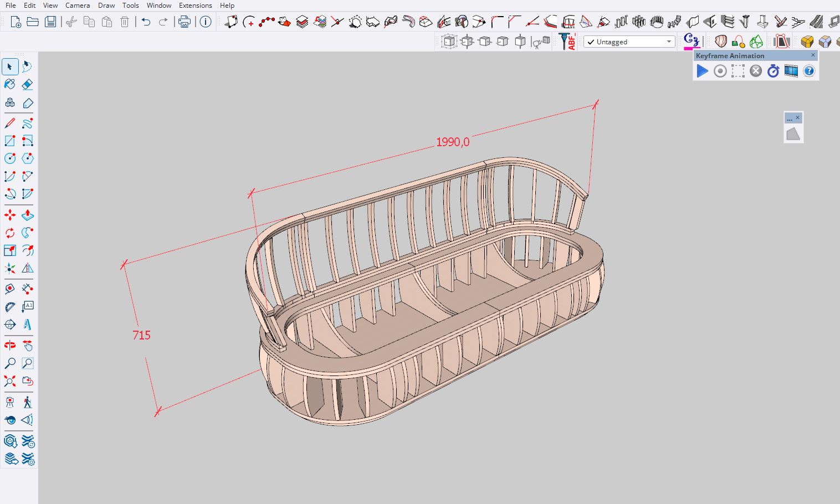
Task: Play the keyframe animation
Action: pos(702,71)
